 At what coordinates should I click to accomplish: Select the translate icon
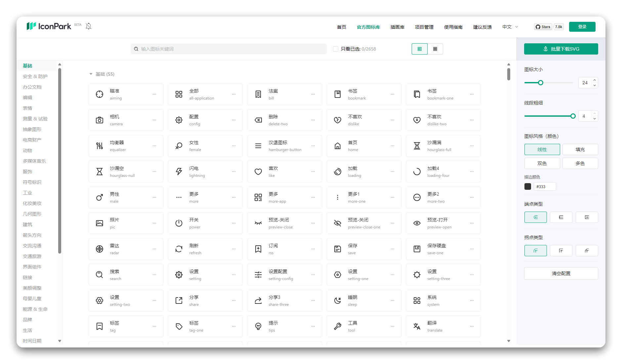(443, 326)
